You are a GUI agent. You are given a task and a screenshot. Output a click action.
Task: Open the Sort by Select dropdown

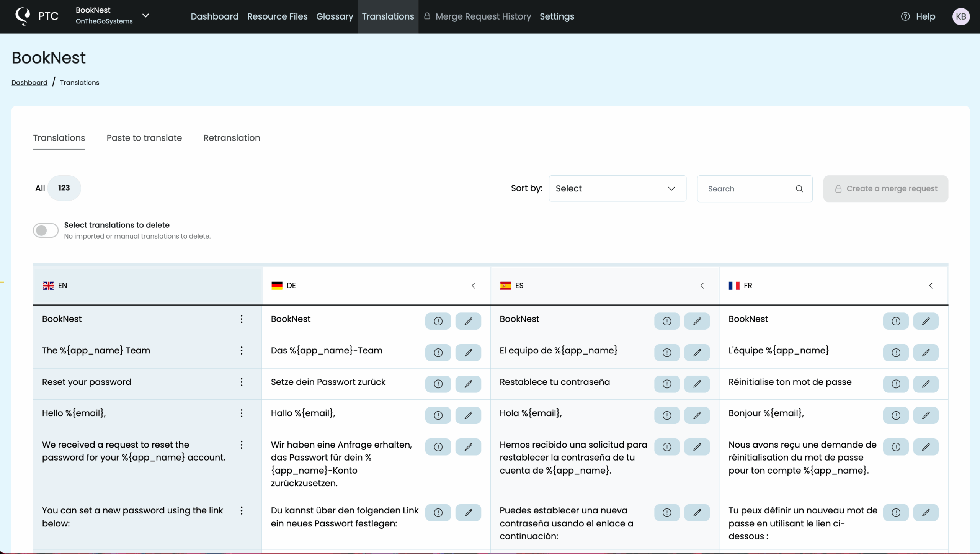[x=617, y=188]
